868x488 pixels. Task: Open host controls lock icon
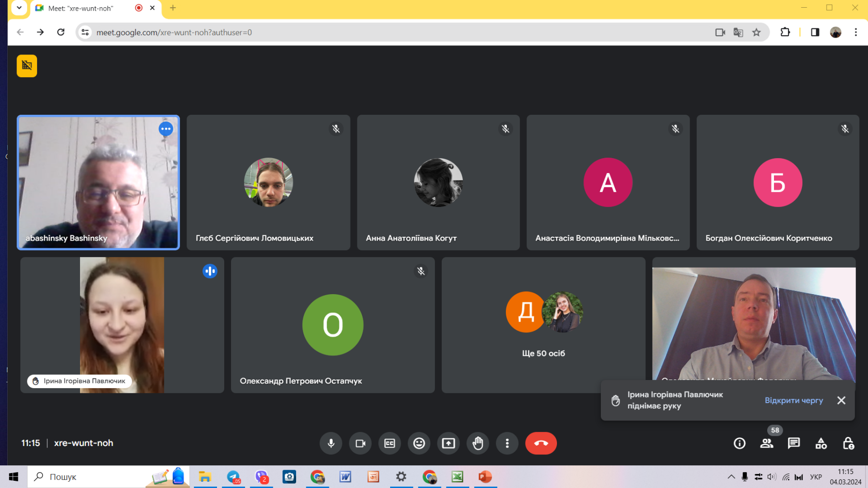click(848, 443)
